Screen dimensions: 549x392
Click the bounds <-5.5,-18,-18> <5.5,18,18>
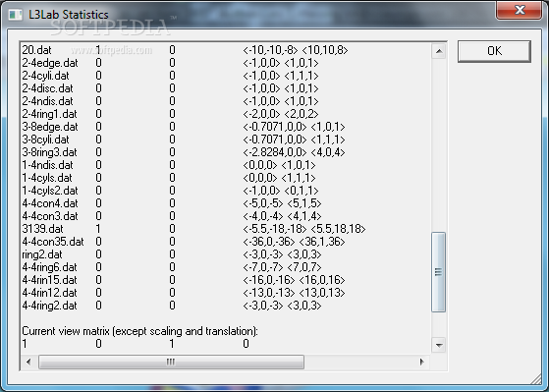[304, 229]
